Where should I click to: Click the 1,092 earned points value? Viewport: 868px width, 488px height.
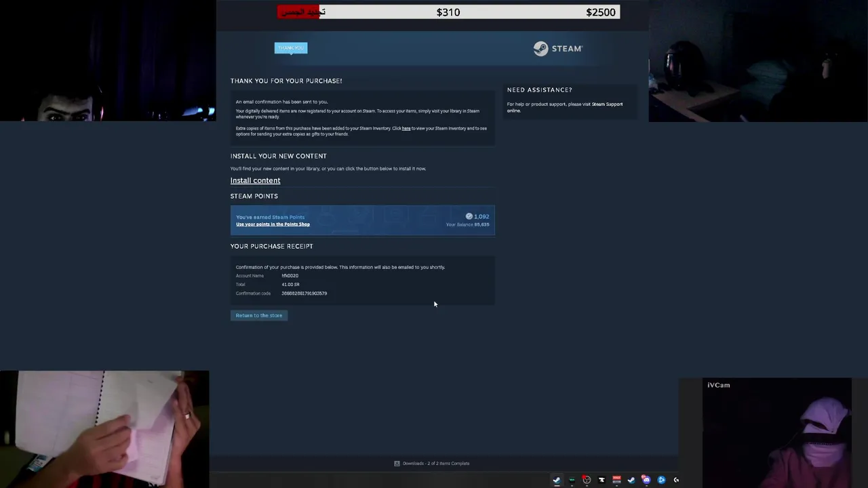481,216
